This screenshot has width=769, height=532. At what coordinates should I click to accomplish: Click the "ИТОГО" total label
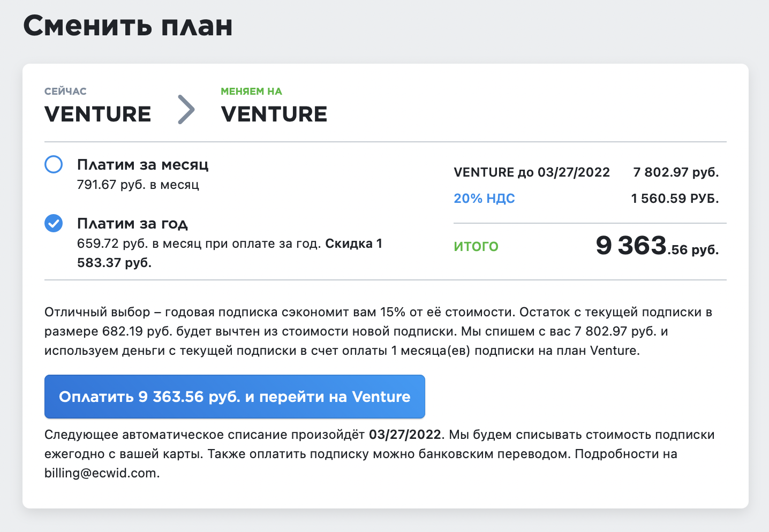coord(476,247)
